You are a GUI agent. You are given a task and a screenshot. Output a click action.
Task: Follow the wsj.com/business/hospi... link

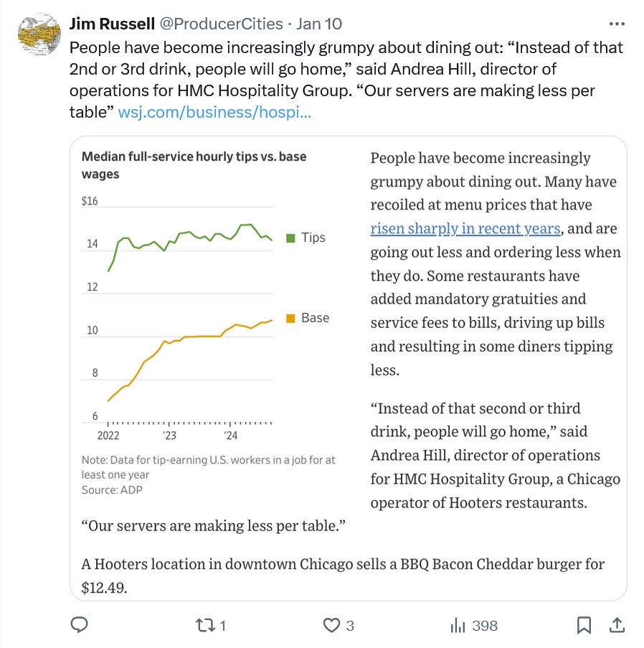tap(214, 113)
